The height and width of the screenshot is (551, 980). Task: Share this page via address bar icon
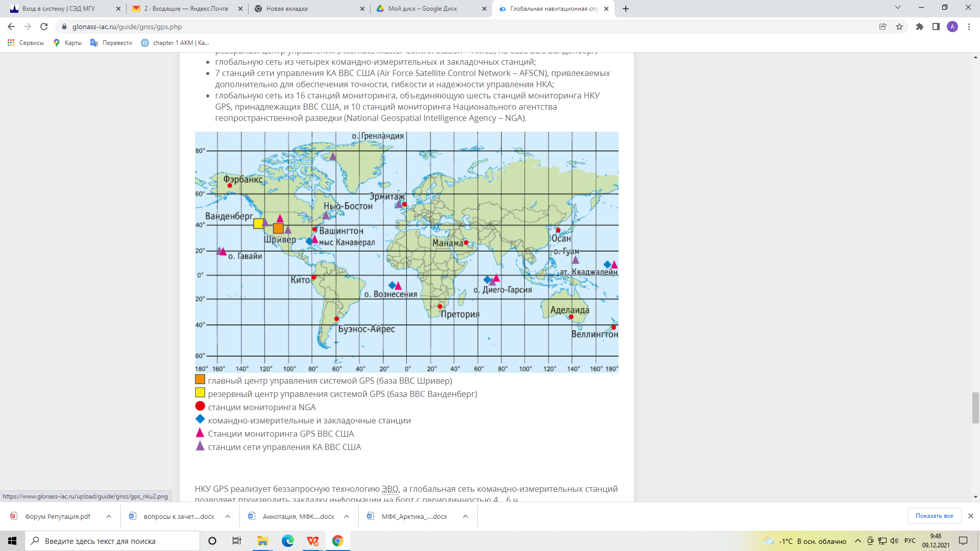[883, 27]
